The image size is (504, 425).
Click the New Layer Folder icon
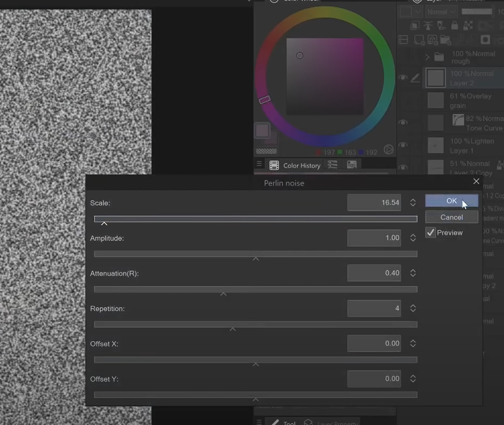click(446, 40)
